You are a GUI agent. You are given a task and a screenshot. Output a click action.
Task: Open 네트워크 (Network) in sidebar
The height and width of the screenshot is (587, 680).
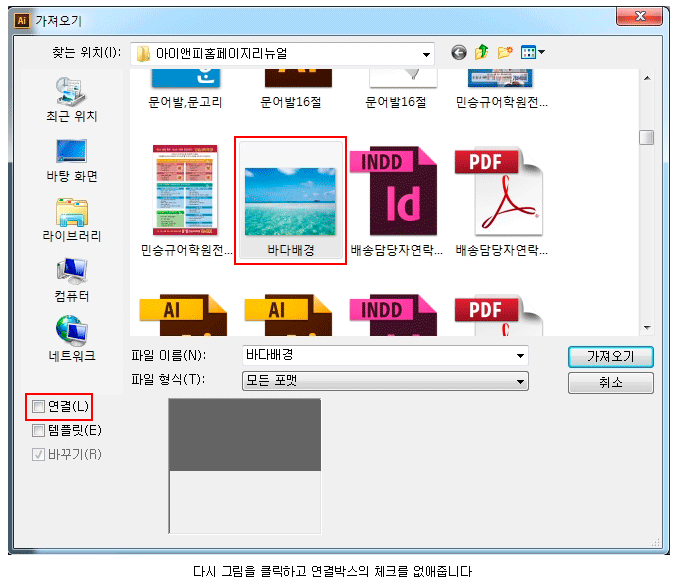(x=72, y=338)
